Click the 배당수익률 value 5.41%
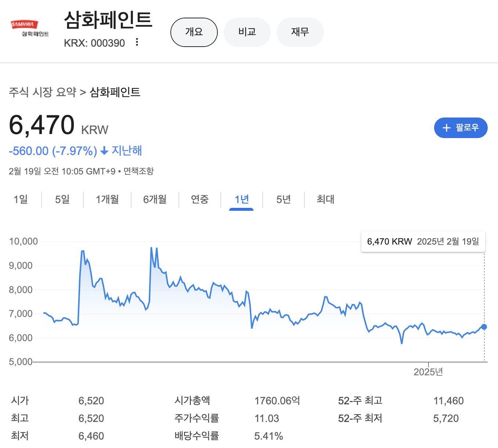The image size is (498, 448). click(268, 436)
